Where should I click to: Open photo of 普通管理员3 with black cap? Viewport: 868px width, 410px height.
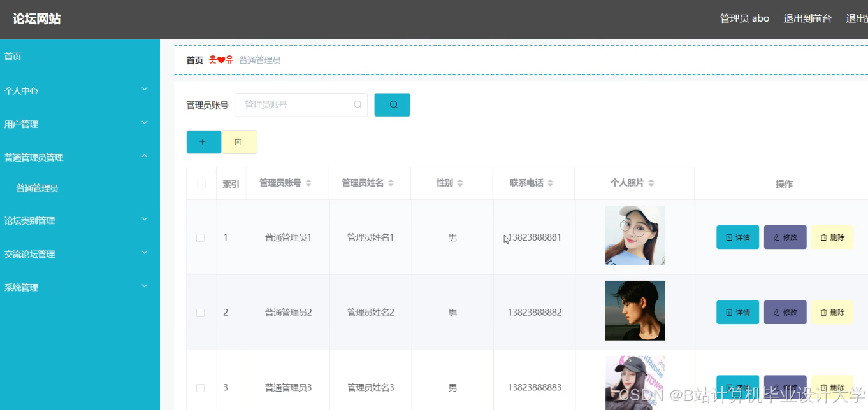pos(635,383)
